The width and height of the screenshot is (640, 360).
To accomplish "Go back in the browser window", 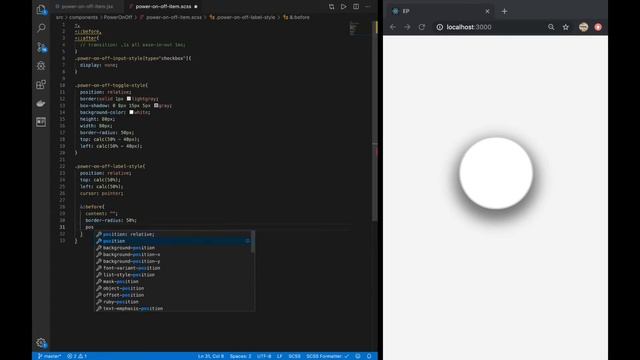I will 393,27.
